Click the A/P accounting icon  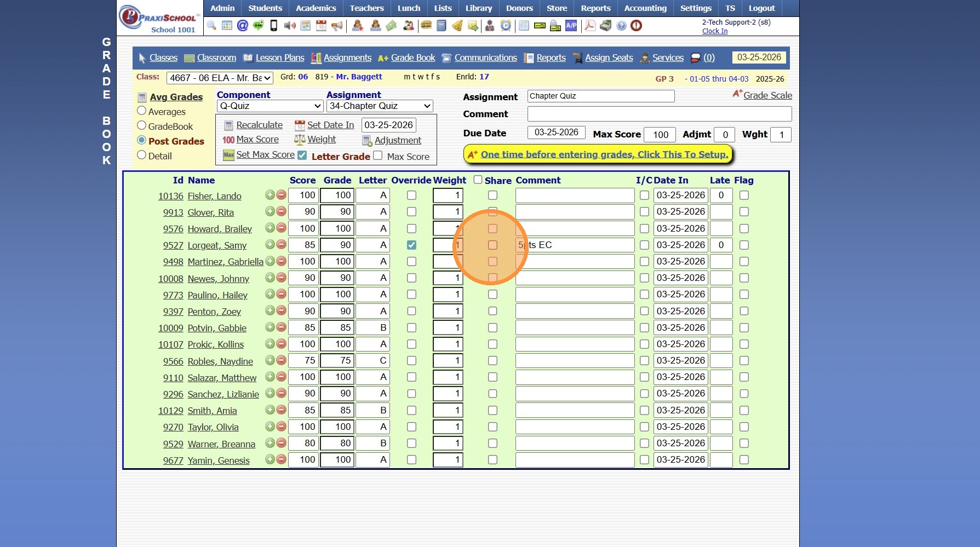coord(571,26)
